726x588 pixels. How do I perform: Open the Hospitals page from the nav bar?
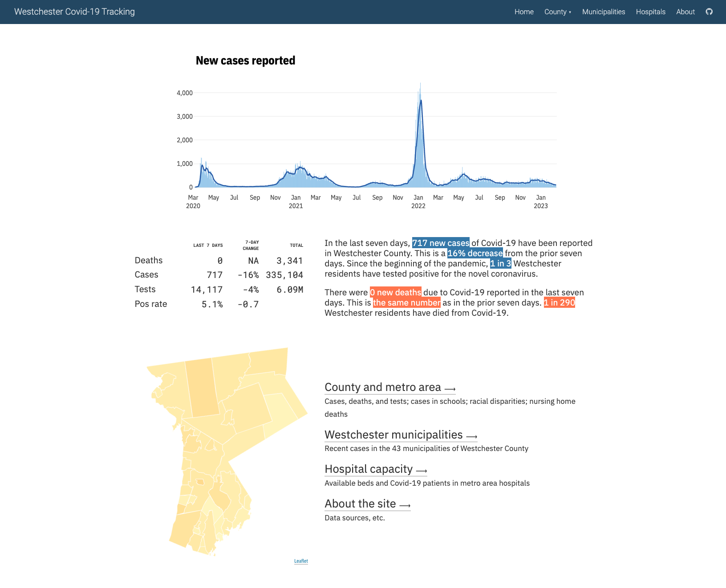651,12
